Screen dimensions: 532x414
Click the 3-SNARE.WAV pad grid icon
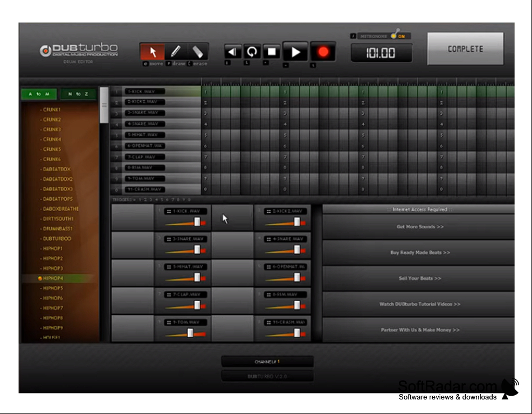169,239
